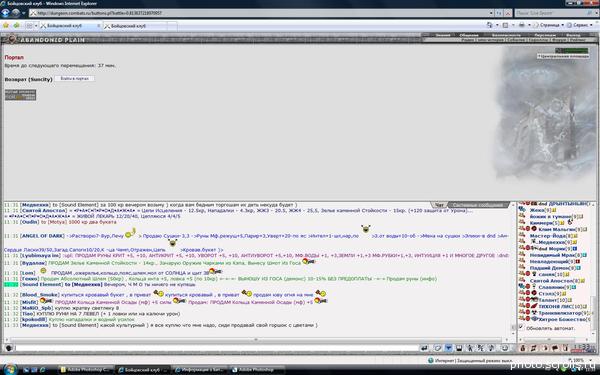This screenshot has width=600, height=375.
Task: Click the chat pane's horizontal scrollbar
Action: [256, 339]
